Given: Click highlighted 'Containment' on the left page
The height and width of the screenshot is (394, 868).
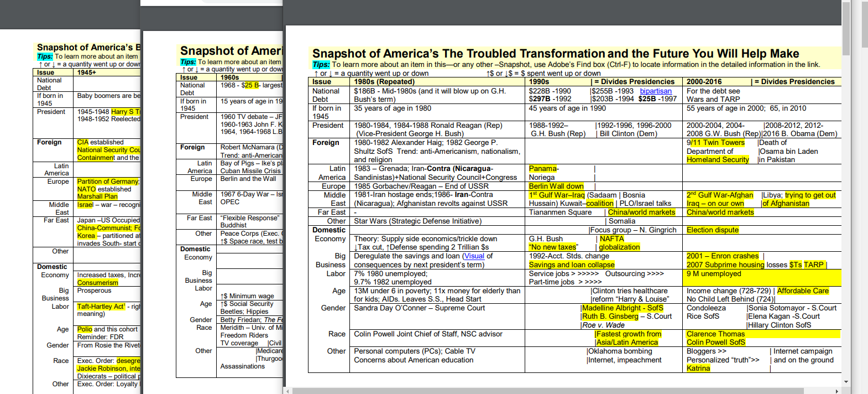Looking at the screenshot, I should coord(96,158).
